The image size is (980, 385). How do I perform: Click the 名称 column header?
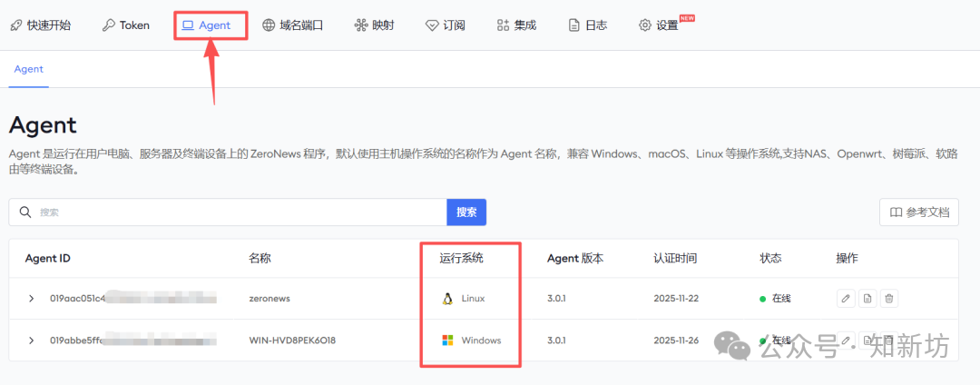(260, 259)
